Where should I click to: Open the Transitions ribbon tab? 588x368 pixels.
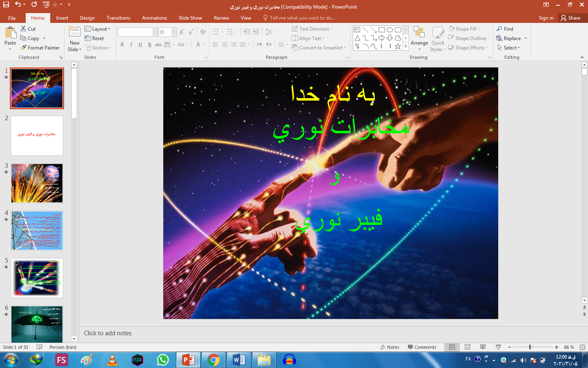click(x=118, y=18)
